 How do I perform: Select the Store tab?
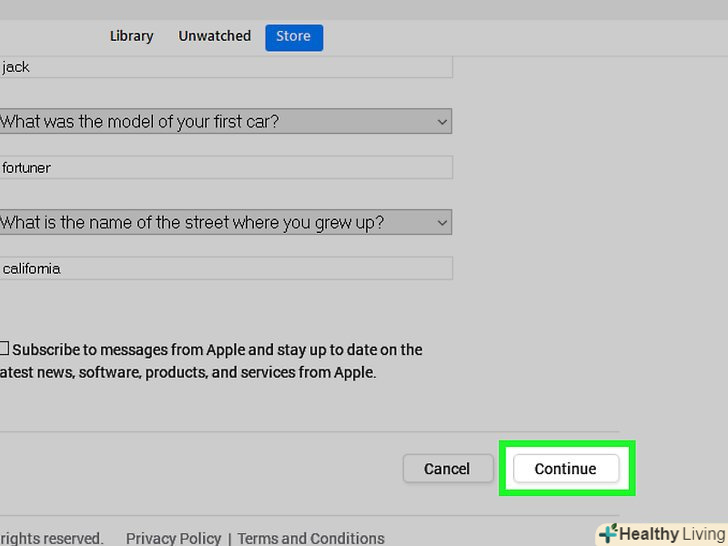293,37
